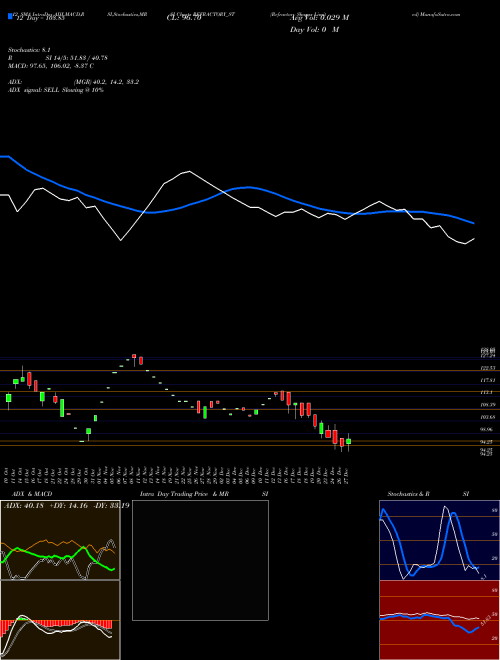Click the empty intraday trading price chart
The height and width of the screenshot is (660, 500).
click(200, 560)
